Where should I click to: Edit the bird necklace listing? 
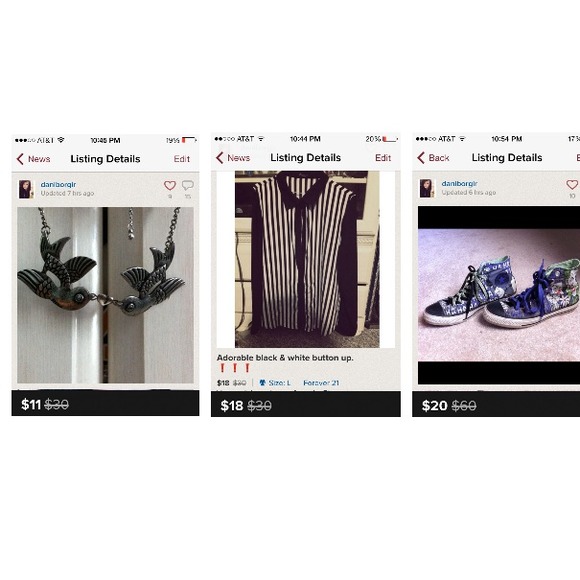pyautogui.click(x=182, y=159)
